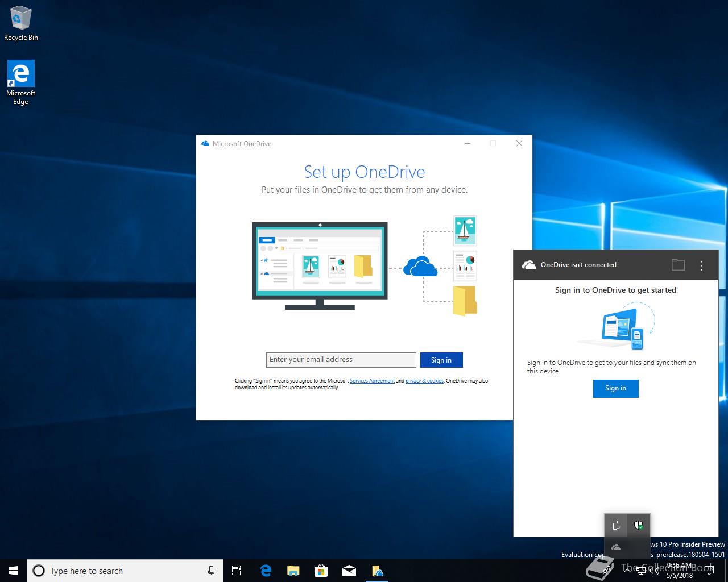Click the Set up OneDrive heading
This screenshot has height=582, width=728.
pyautogui.click(x=365, y=172)
